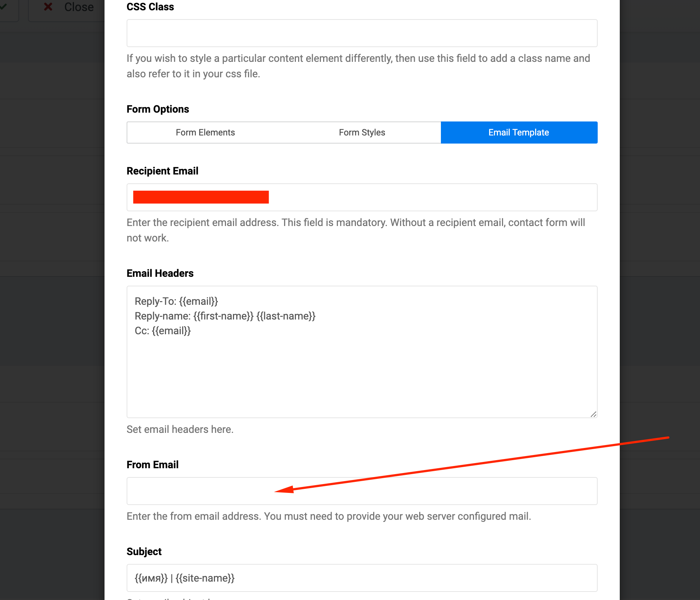This screenshot has height=600, width=700.
Task: Click the "Set email headers here." hint text
Action: (180, 430)
